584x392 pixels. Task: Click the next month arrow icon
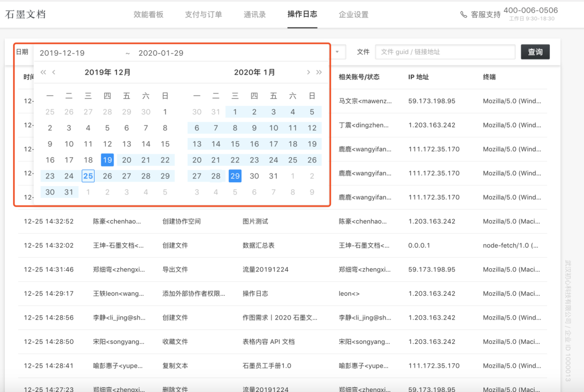[308, 72]
